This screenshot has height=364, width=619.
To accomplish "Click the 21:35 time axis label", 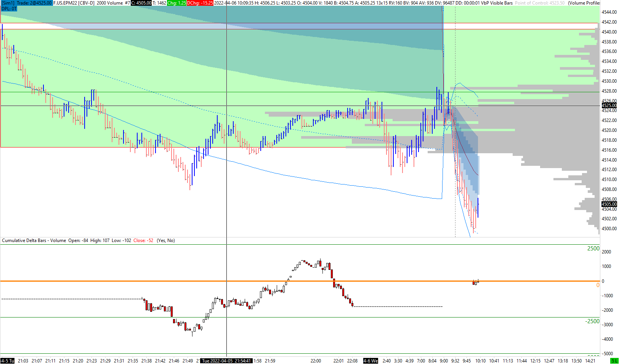I will (x=133, y=361).
